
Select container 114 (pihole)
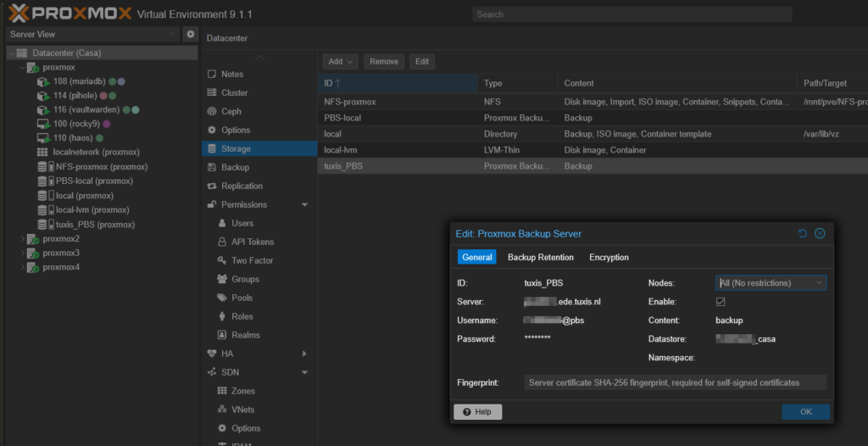(75, 95)
